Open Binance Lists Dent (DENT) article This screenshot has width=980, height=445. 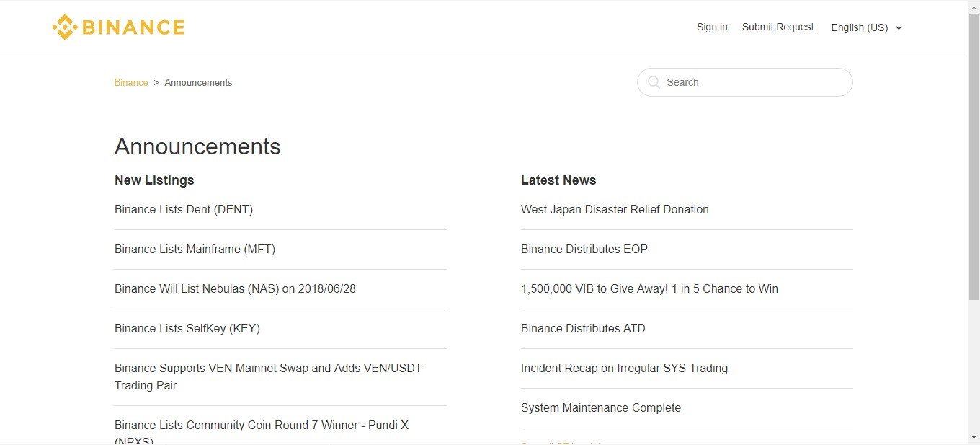(184, 209)
